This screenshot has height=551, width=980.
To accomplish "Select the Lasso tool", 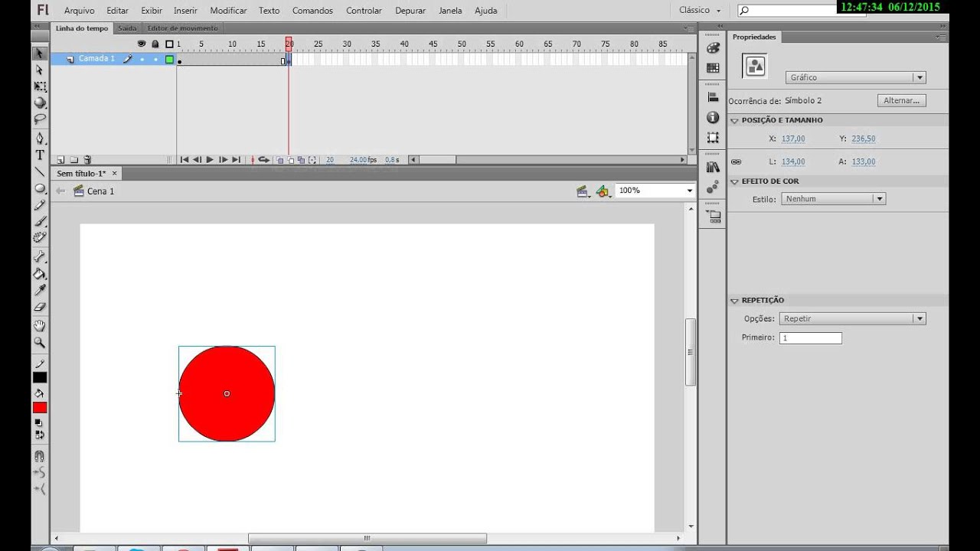I will pos(40,119).
